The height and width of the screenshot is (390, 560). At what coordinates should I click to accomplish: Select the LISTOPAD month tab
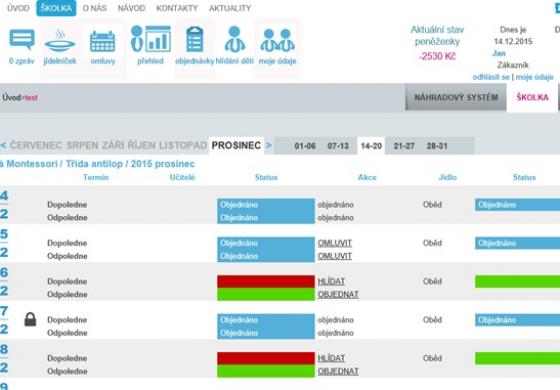pyautogui.click(x=183, y=145)
